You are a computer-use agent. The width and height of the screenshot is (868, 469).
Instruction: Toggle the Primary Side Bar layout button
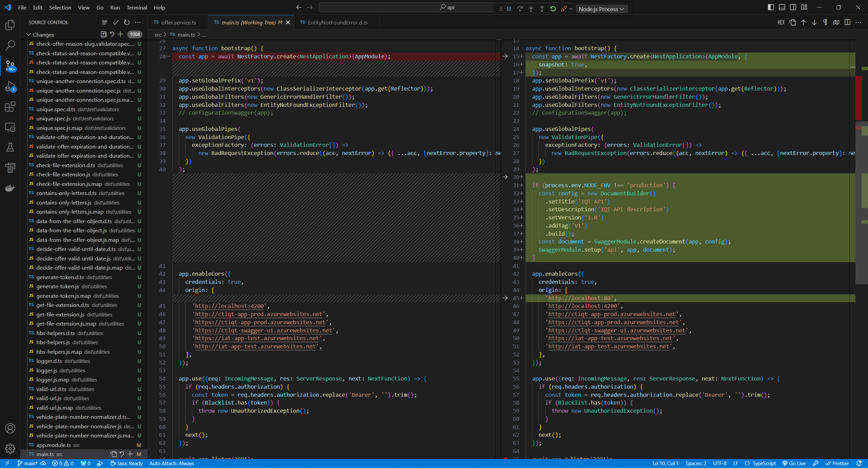(771, 7)
